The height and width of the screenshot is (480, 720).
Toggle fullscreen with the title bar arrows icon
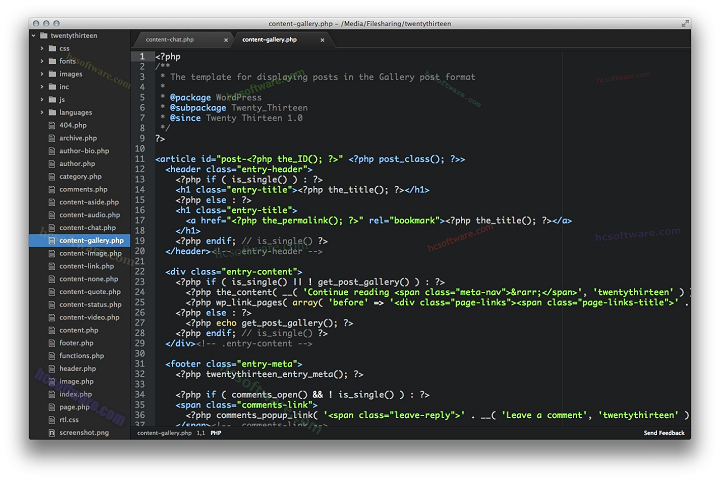pos(685,23)
